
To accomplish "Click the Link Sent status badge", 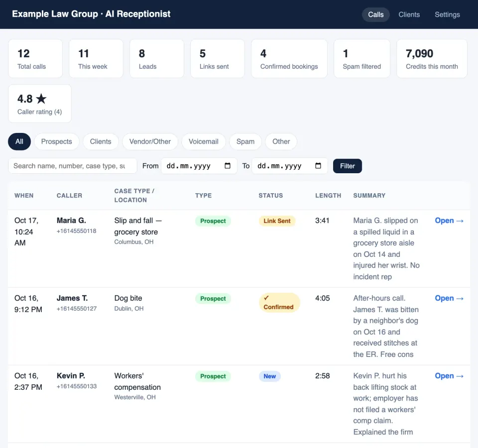I will [x=277, y=221].
